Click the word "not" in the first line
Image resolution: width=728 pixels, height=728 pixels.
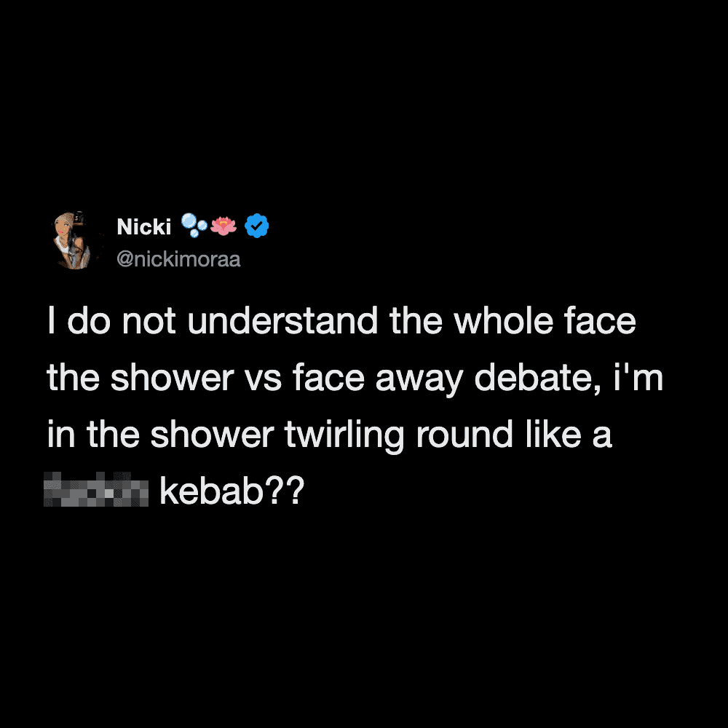(x=146, y=322)
